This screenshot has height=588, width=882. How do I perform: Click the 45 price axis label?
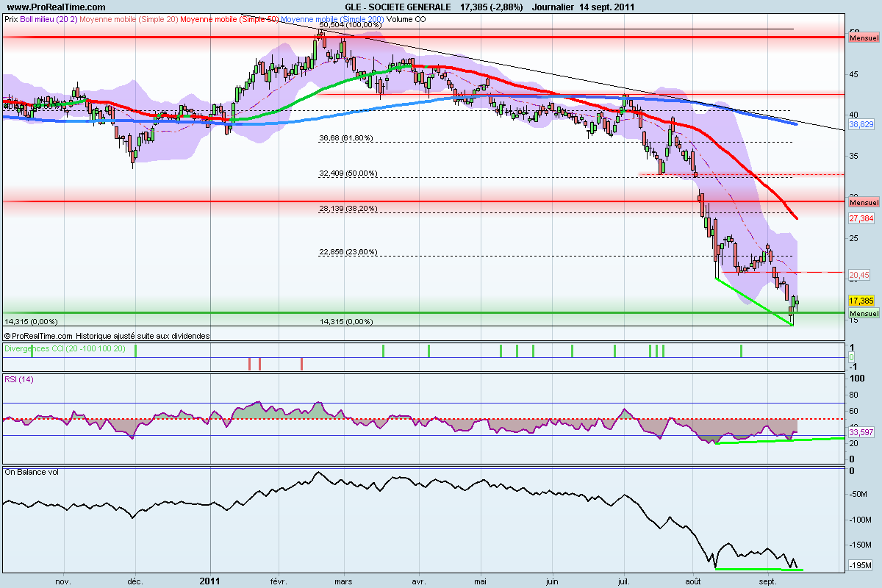[854, 74]
